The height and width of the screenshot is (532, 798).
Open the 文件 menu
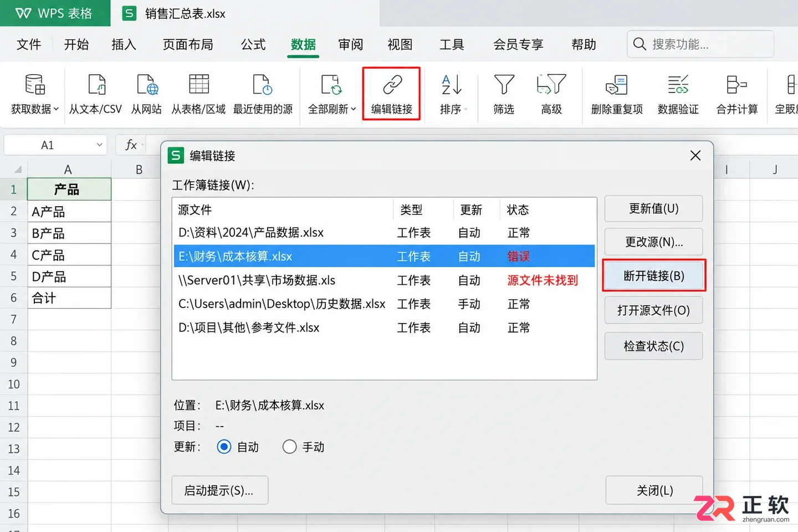(x=29, y=44)
